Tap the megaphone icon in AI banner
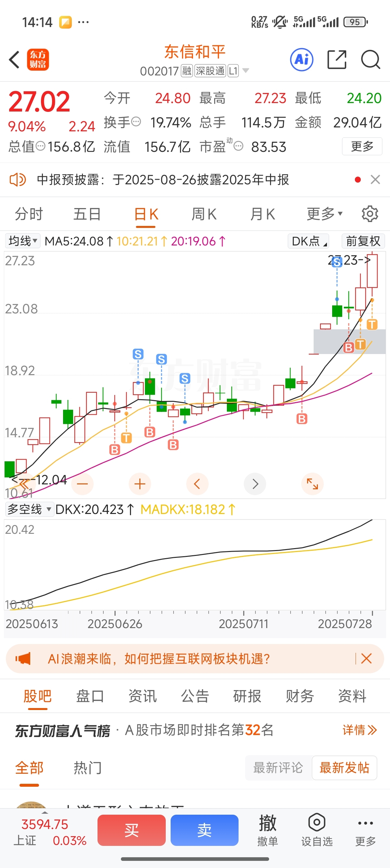The height and width of the screenshot is (868, 390). [x=23, y=658]
